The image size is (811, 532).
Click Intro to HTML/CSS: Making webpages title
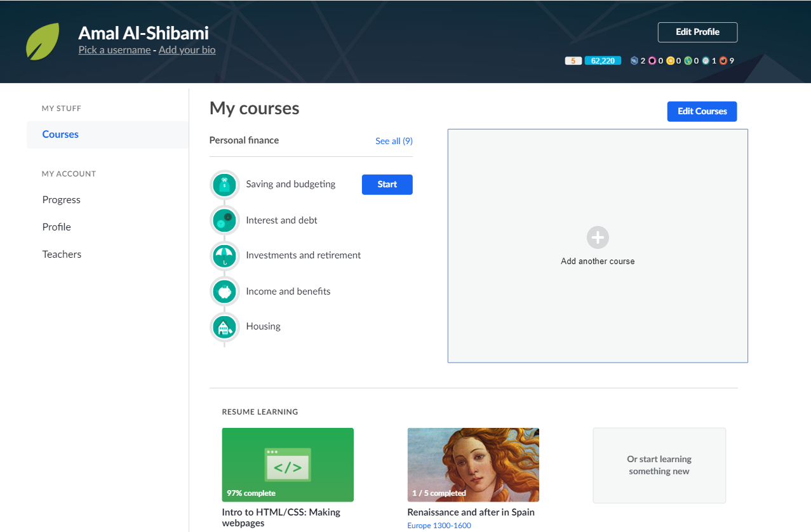(281, 517)
